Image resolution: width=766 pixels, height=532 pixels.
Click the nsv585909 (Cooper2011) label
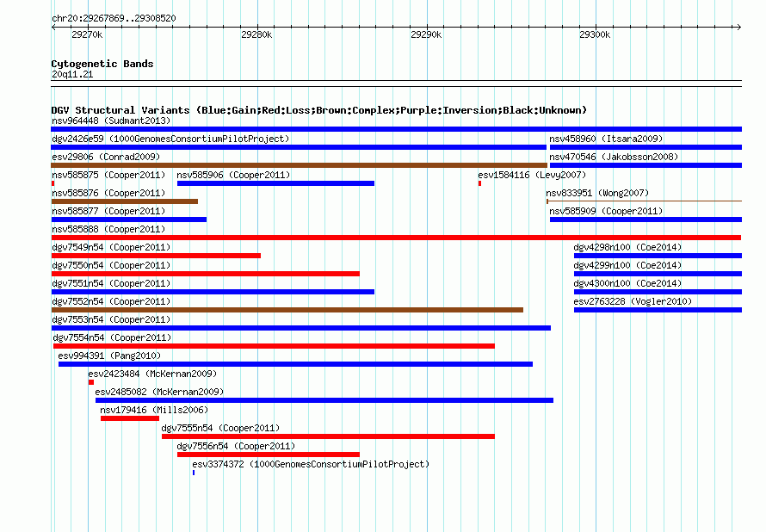point(606,211)
